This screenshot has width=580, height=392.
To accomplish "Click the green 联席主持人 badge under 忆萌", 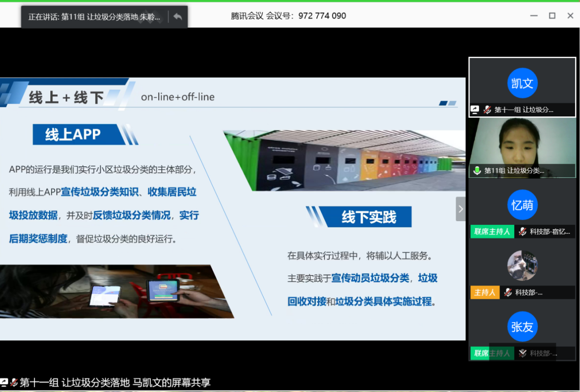I will pyautogui.click(x=492, y=232).
